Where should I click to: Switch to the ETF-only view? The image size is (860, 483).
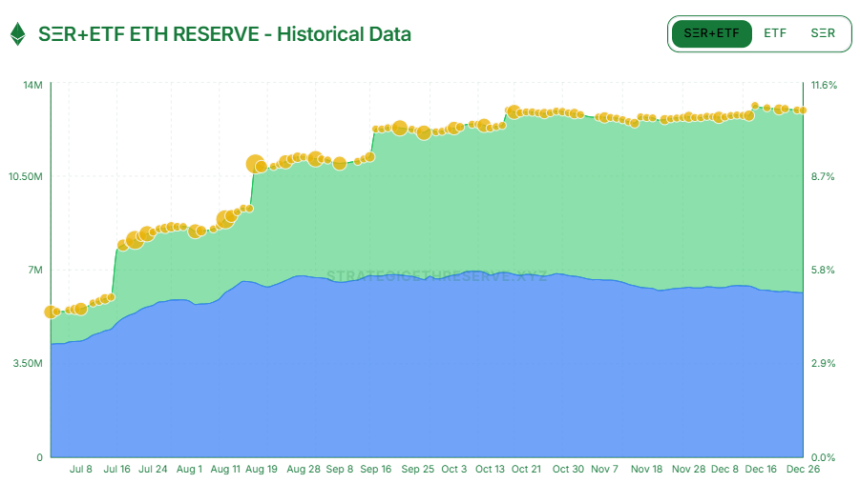(x=775, y=33)
